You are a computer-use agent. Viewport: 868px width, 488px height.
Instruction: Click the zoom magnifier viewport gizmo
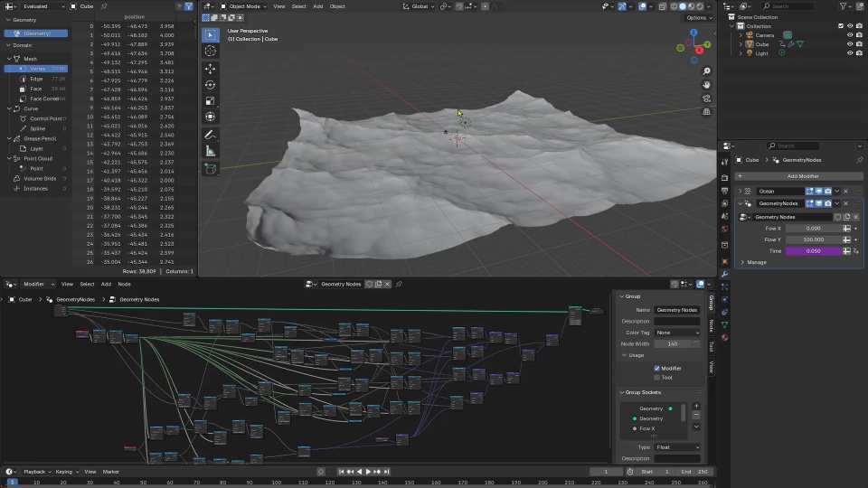[x=706, y=71]
